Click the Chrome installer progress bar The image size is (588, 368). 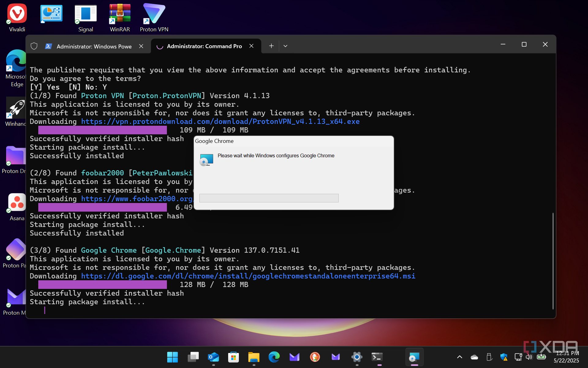pos(269,198)
